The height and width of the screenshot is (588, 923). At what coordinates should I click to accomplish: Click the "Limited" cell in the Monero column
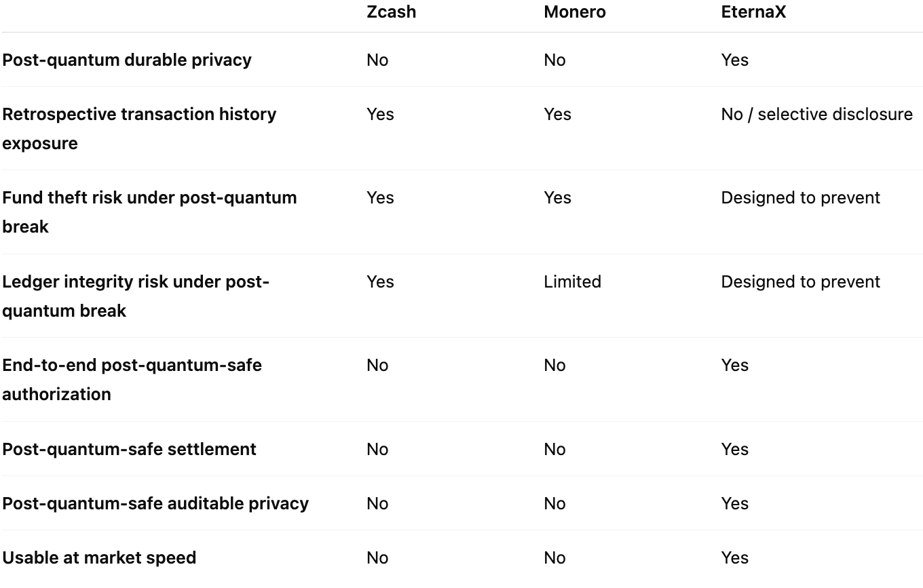(x=572, y=281)
